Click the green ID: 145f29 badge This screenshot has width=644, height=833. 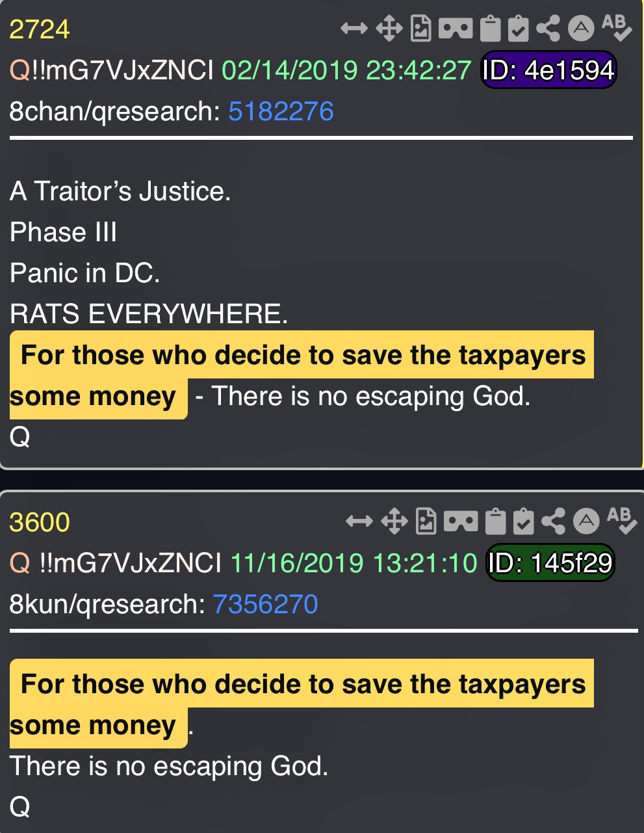click(x=550, y=562)
